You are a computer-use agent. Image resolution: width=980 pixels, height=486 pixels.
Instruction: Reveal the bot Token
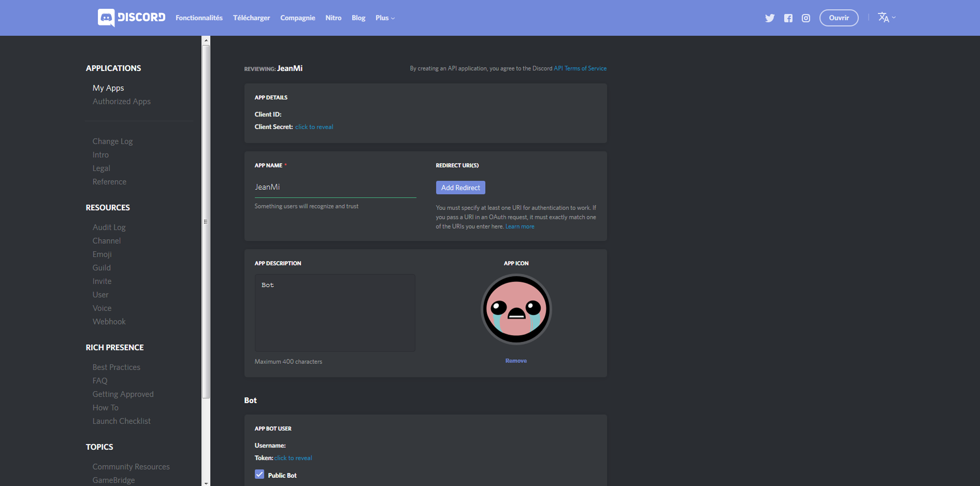293,458
